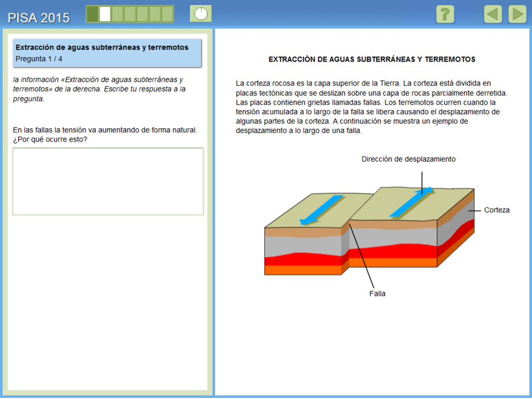Click the PISA 2015 title
This screenshot has height=399, width=532.
pyautogui.click(x=38, y=18)
